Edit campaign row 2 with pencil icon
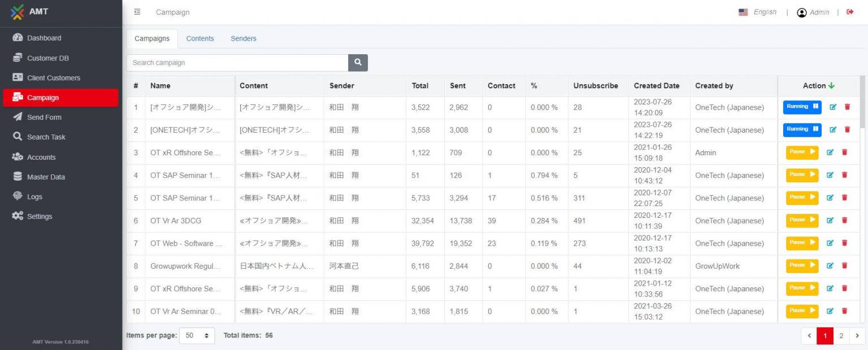Image resolution: width=868 pixels, height=350 pixels. point(833,129)
